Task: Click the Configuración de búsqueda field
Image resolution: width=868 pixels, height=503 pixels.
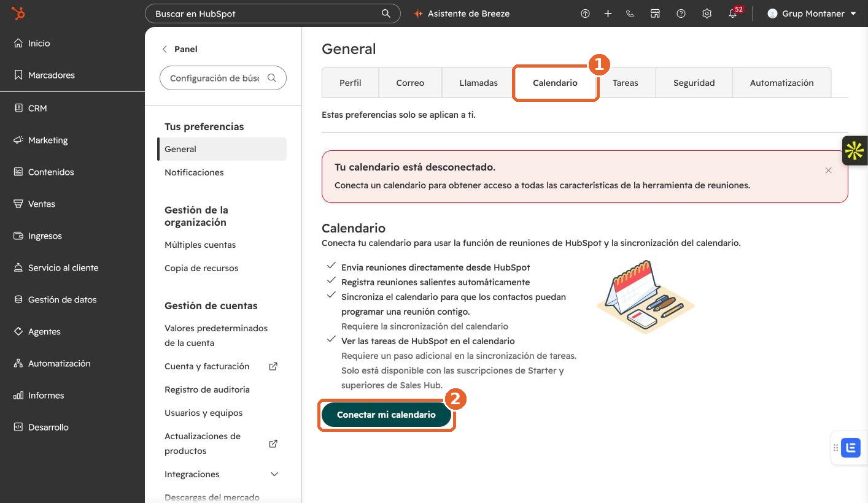Action: click(x=223, y=78)
